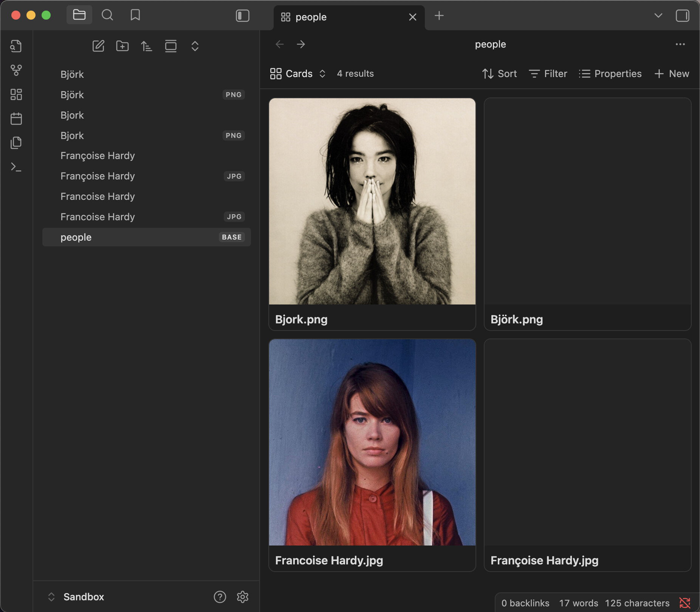
Task: Change file sort order in explorer
Action: pos(147,46)
